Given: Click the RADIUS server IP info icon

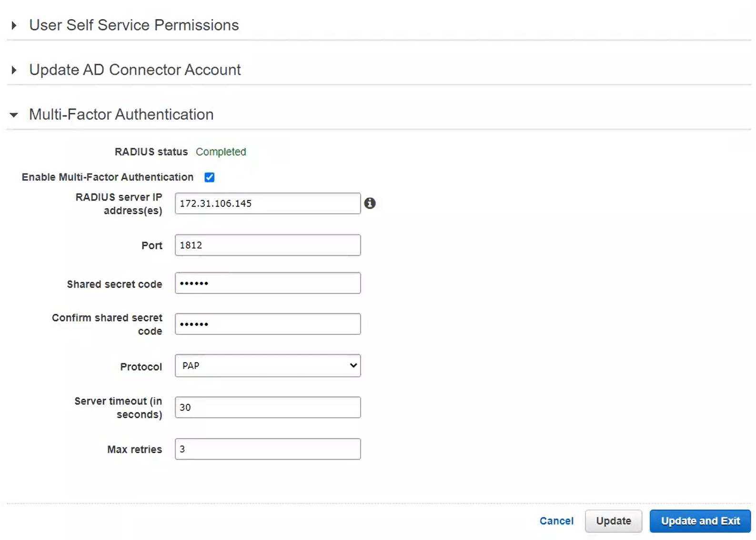Looking at the screenshot, I should [370, 203].
